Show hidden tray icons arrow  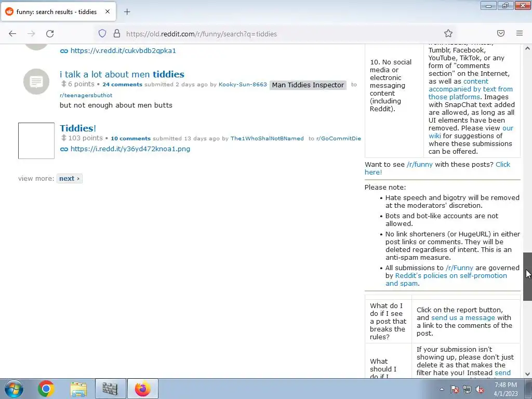coord(442,389)
